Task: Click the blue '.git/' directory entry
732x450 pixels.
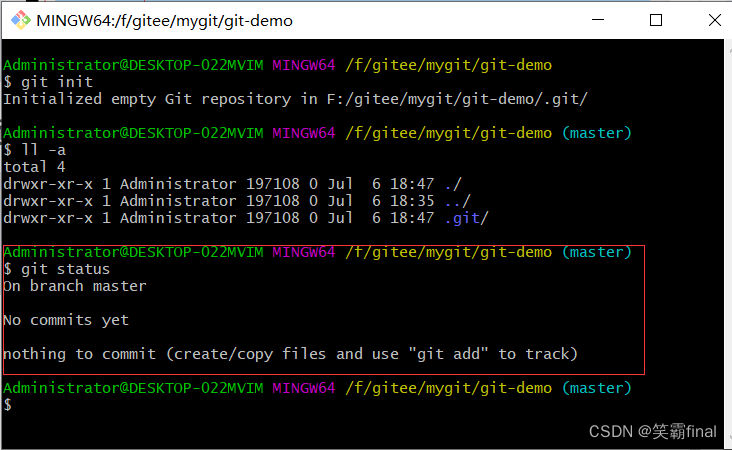Action: pyautogui.click(x=466, y=218)
